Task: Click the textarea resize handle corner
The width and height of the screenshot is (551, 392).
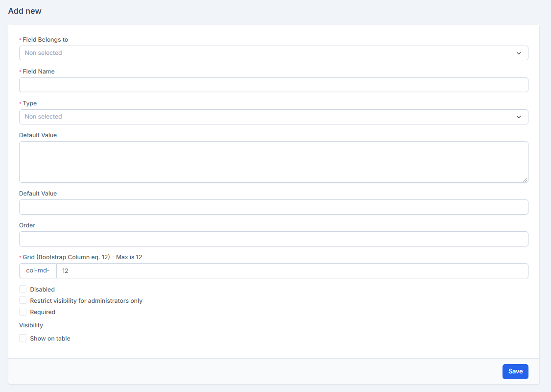Action: 526,180
